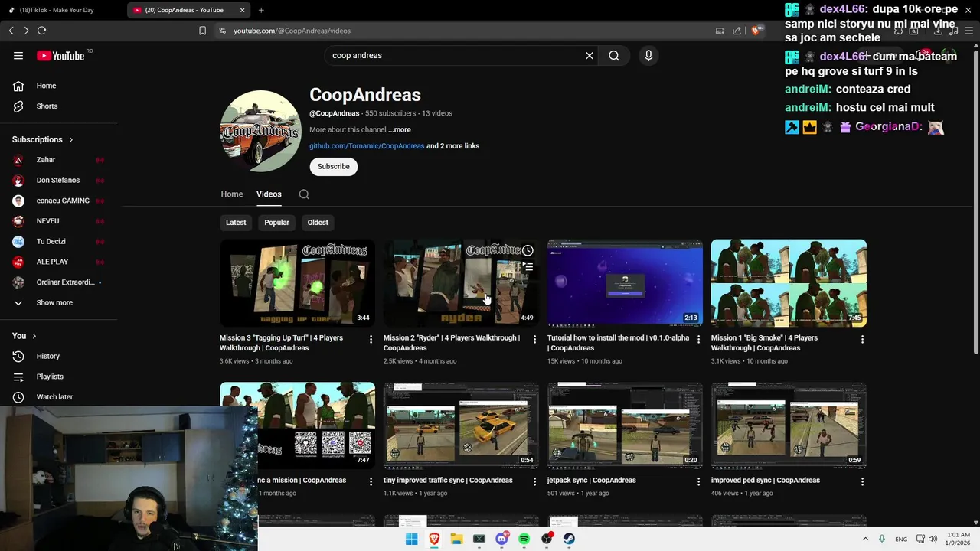Clear the search box with the X icon
The width and height of the screenshot is (980, 551).
click(x=590, y=55)
